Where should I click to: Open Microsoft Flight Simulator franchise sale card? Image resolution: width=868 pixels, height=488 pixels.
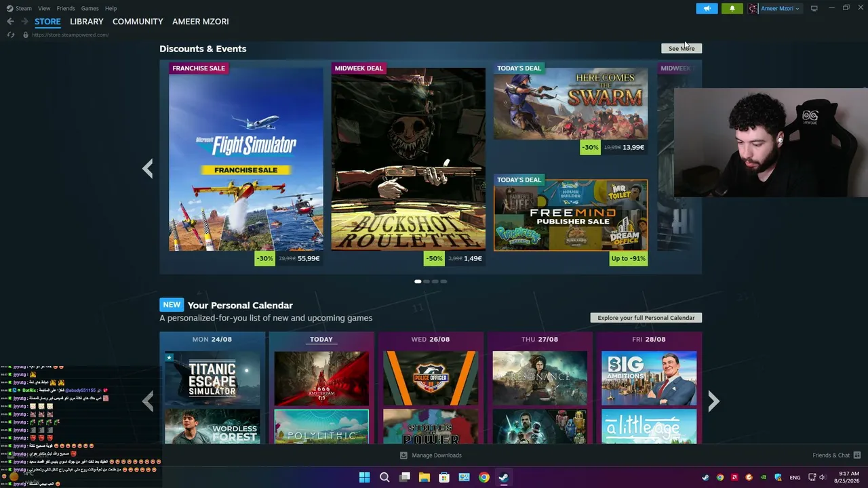[246, 163]
